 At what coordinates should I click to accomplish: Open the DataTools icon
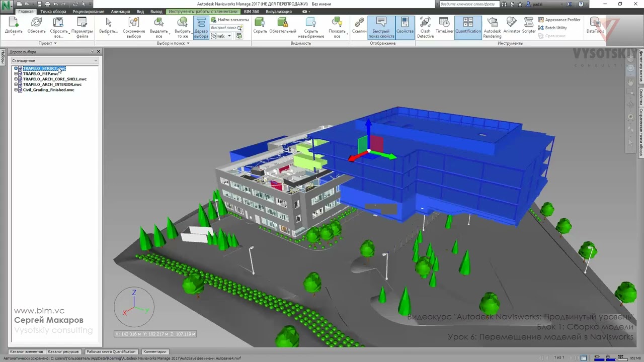(x=595, y=23)
